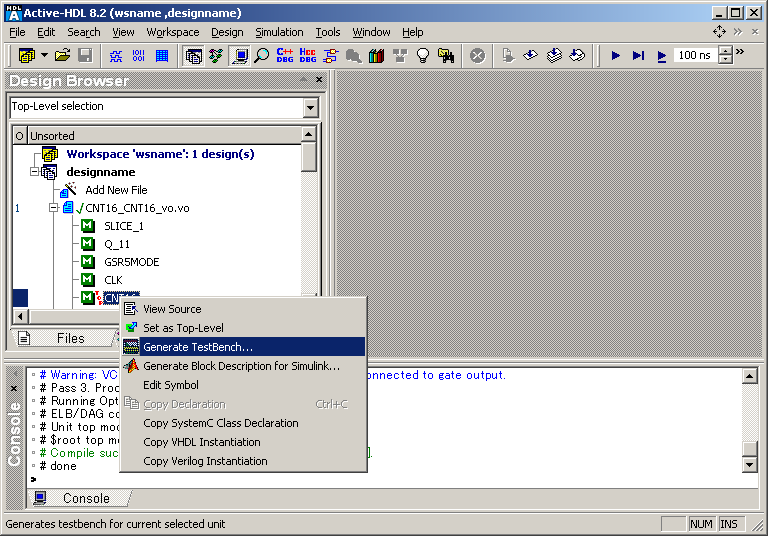Open the Edit menu
768x536 pixels.
tap(46, 32)
